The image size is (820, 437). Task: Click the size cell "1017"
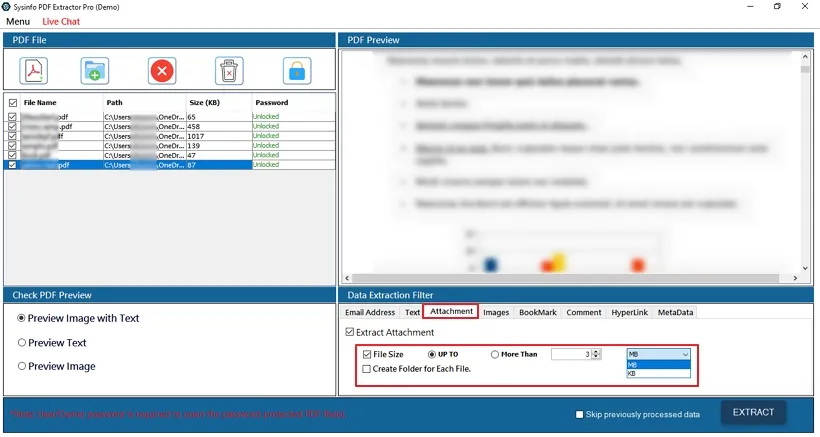click(219, 136)
